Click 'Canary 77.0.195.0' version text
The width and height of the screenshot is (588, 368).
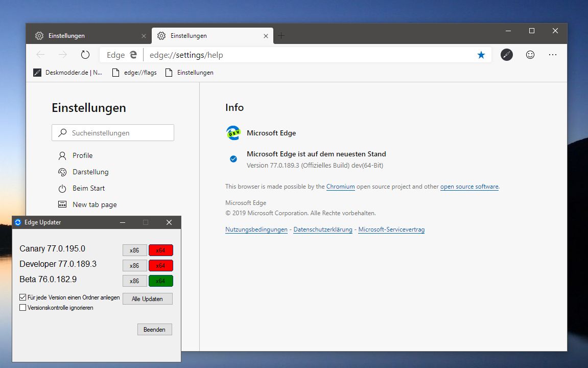(x=53, y=249)
